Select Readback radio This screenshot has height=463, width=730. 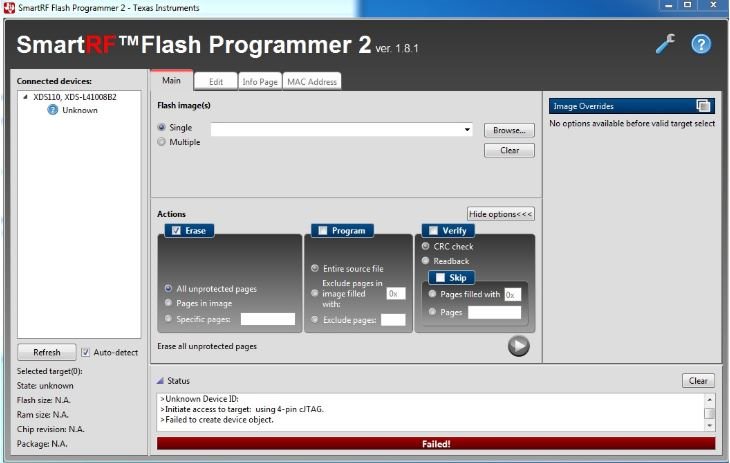click(x=426, y=261)
